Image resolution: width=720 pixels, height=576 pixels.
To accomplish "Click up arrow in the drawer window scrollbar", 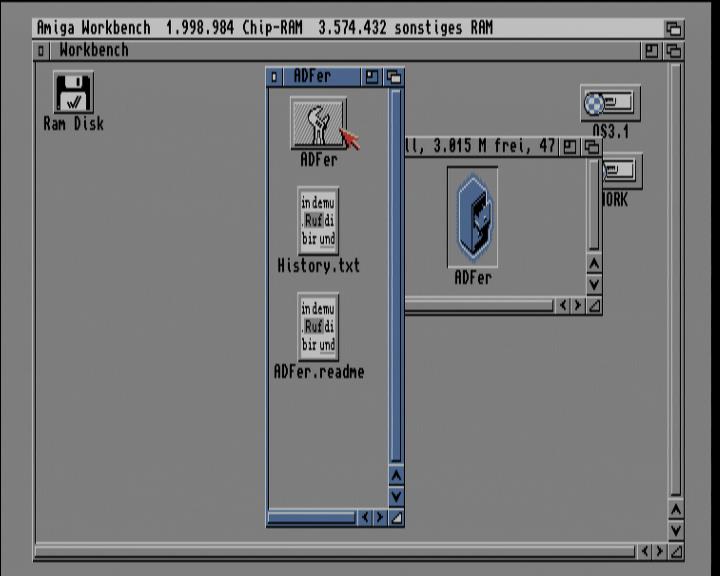I will (594, 264).
